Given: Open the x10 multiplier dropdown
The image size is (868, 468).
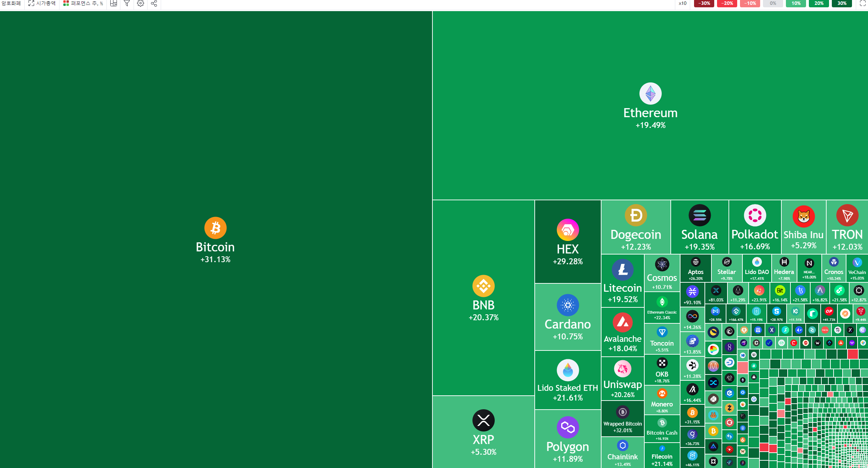Looking at the screenshot, I should click(x=682, y=3).
